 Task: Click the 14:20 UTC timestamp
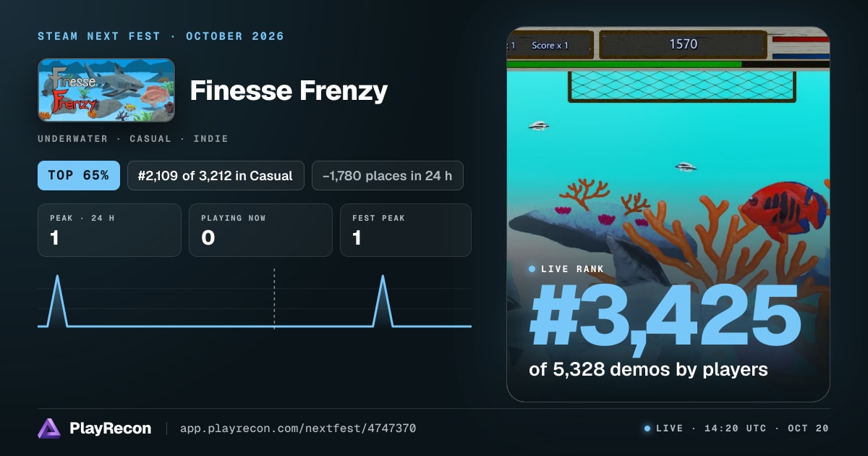pos(734,428)
